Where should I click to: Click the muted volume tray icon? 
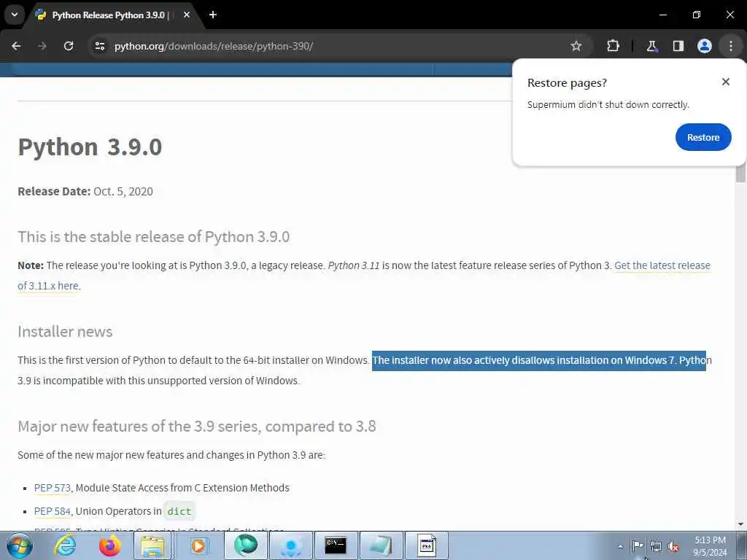tap(673, 547)
